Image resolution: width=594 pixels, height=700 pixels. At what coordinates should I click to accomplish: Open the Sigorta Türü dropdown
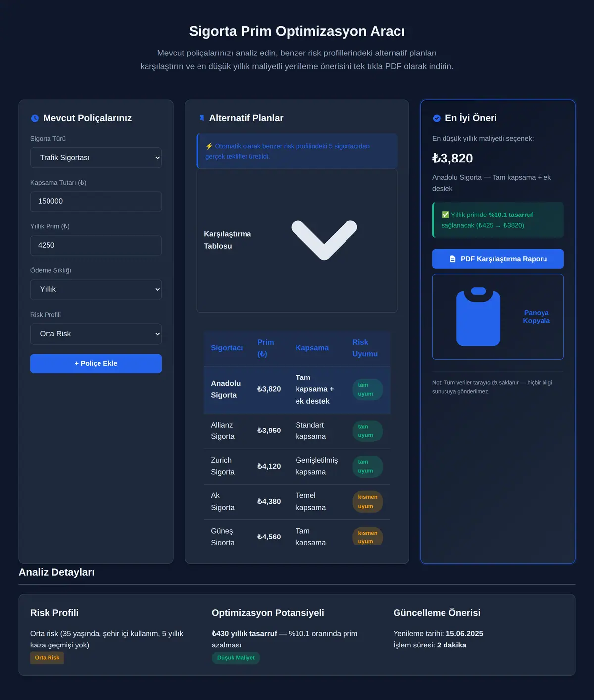pos(96,158)
